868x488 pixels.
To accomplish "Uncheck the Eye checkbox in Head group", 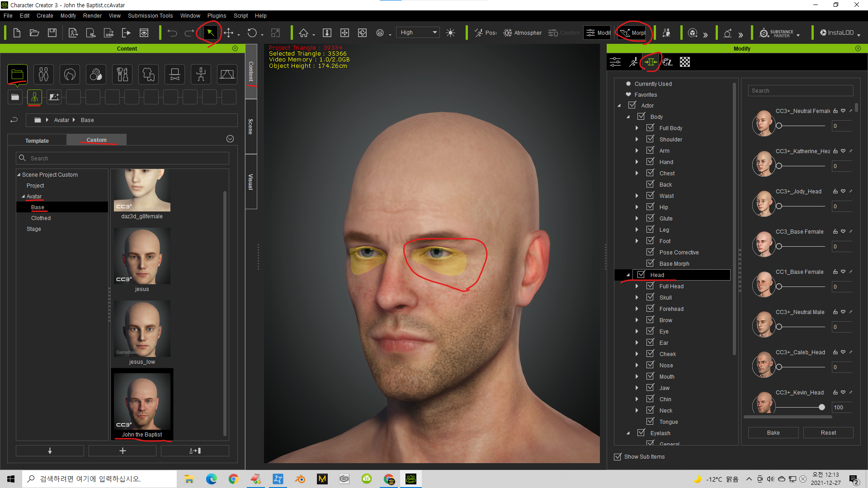I will (650, 331).
